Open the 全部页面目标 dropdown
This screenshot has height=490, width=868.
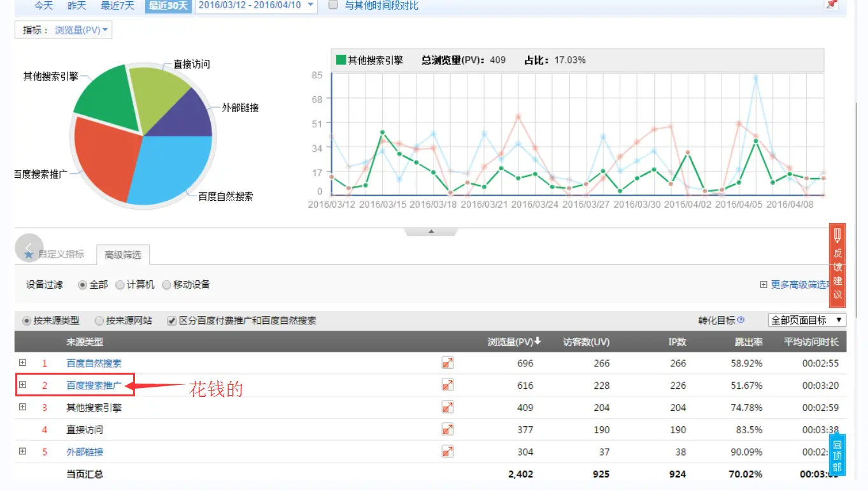pos(807,321)
